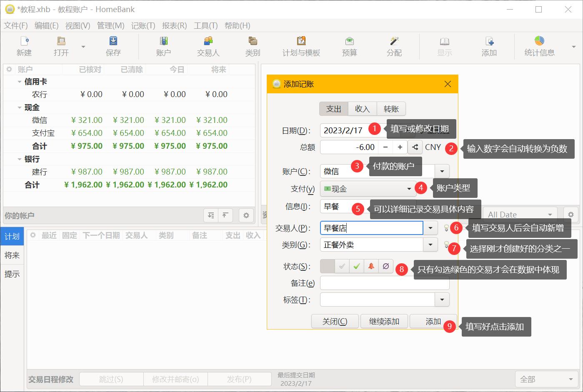Click the 账户 (Accounts) toolbar icon

(x=163, y=46)
